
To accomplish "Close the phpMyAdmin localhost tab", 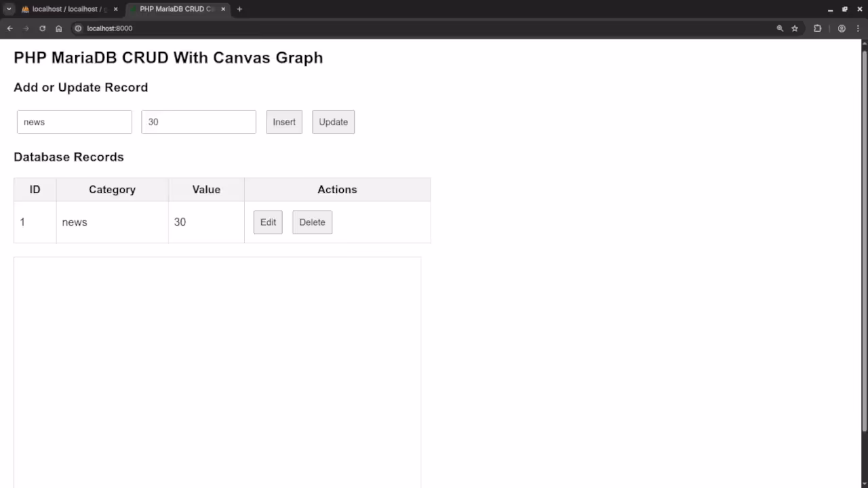I will (x=115, y=9).
